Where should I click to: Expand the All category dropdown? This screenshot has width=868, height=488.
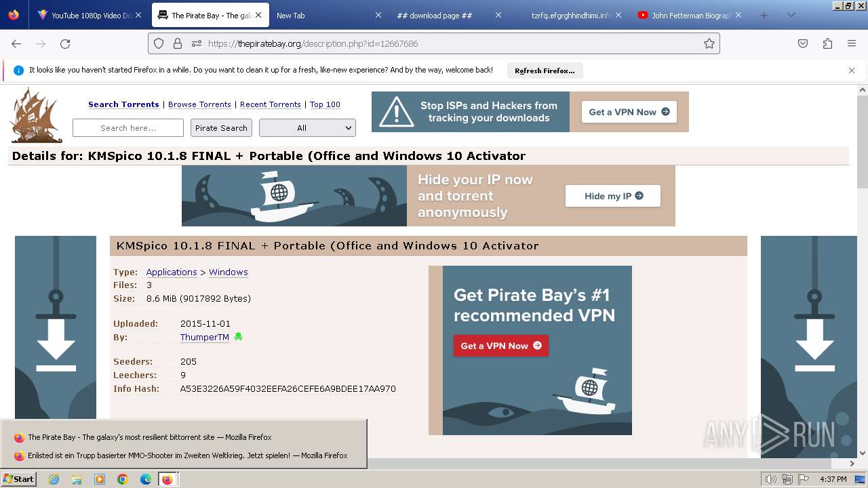pos(307,128)
